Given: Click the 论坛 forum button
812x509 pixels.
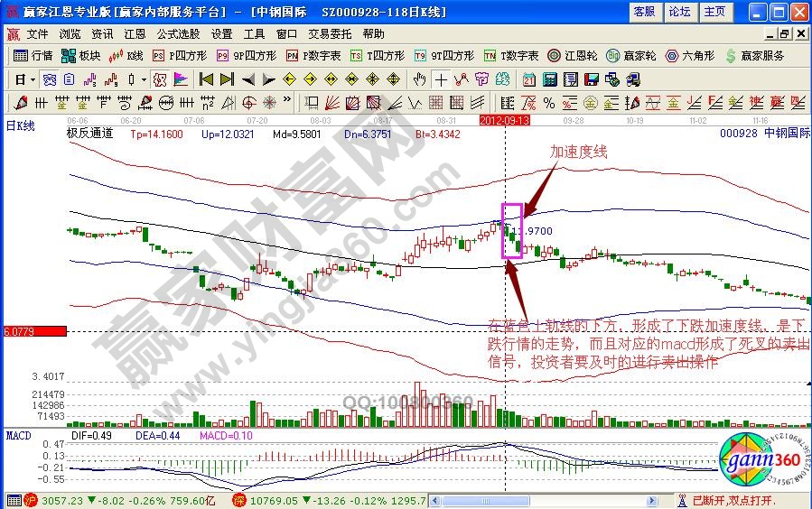Looking at the screenshot, I should tap(679, 12).
